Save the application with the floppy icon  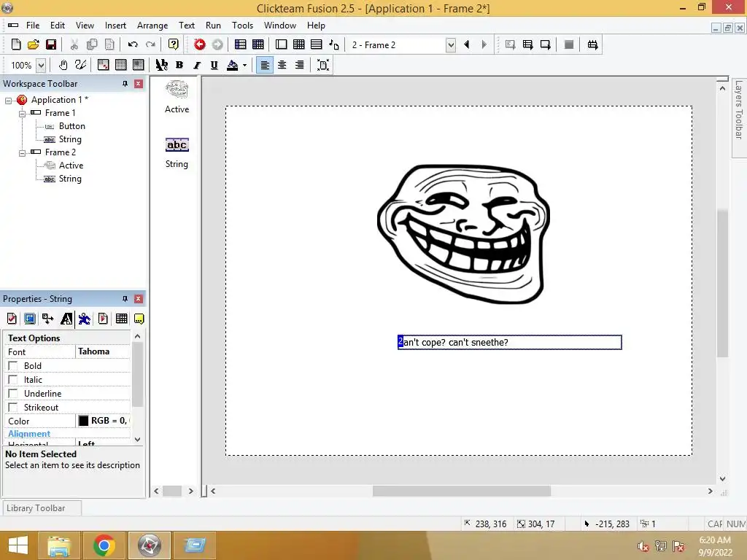(x=51, y=44)
